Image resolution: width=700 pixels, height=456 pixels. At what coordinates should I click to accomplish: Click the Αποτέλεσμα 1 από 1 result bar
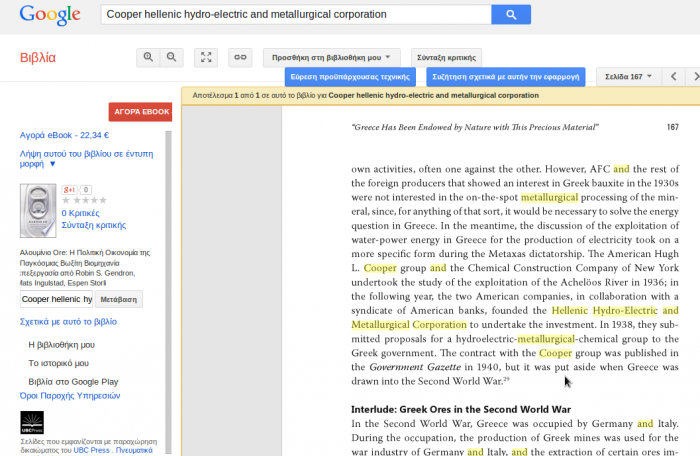pyautogui.click(x=440, y=96)
